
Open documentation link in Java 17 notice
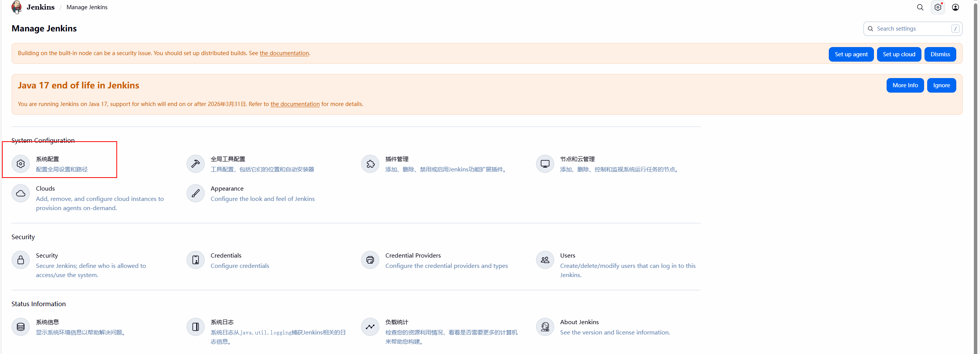[x=295, y=104]
